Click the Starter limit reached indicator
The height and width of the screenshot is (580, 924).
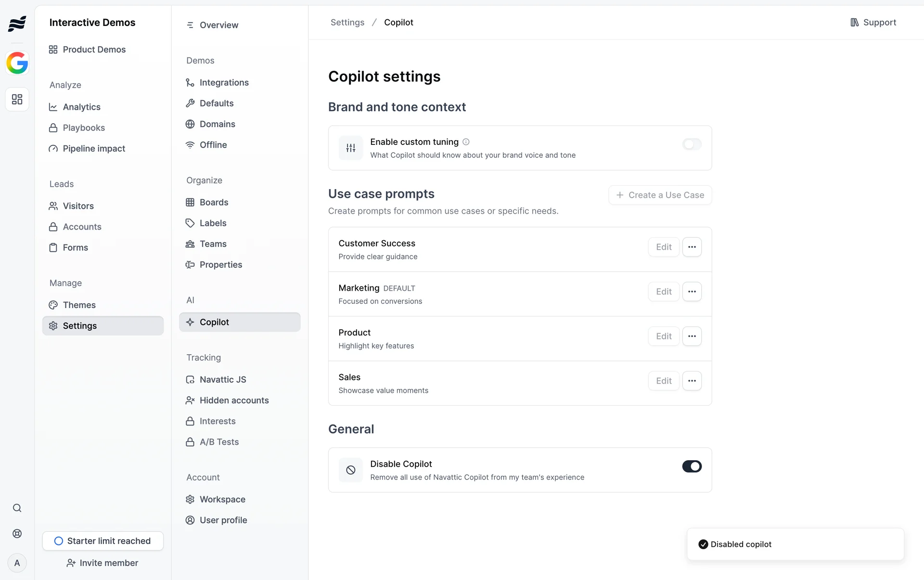[x=103, y=541]
